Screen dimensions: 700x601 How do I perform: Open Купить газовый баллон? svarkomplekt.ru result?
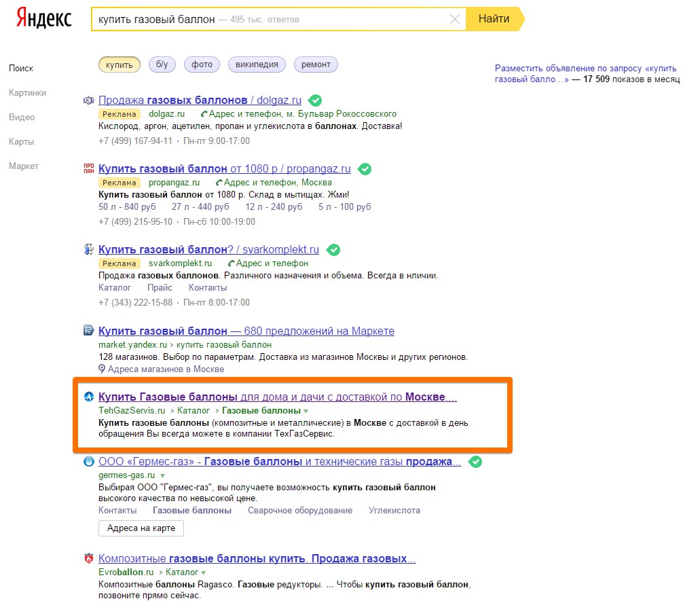[x=208, y=250]
